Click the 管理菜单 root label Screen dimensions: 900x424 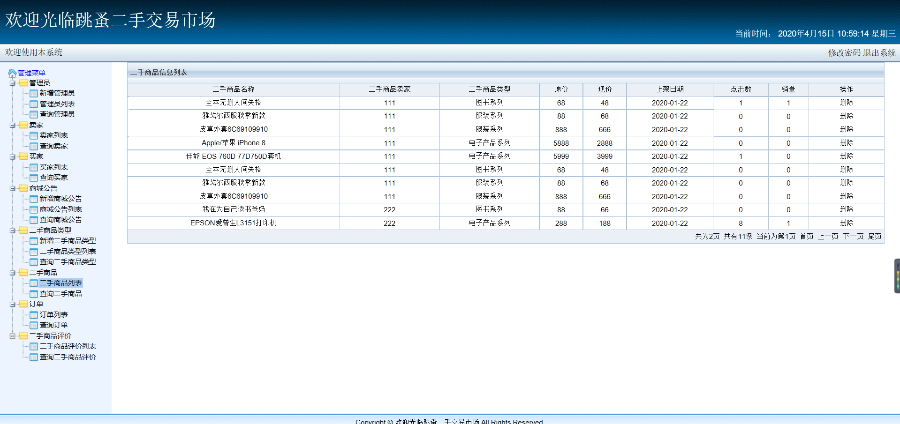click(32, 73)
